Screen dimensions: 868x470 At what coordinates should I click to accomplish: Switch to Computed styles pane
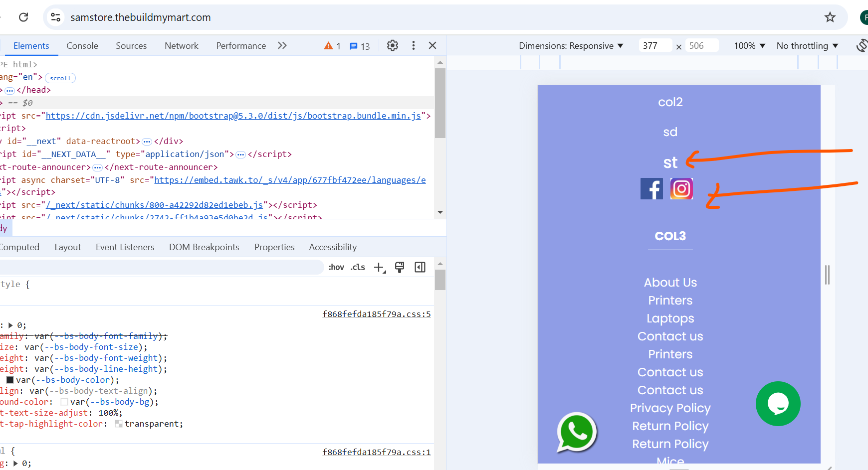click(x=19, y=247)
